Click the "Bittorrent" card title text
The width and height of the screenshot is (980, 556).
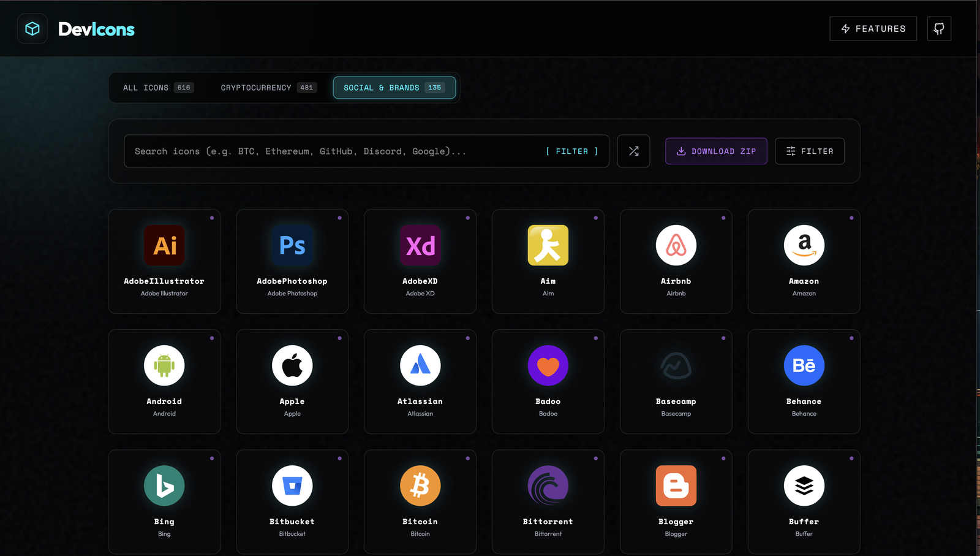tap(548, 522)
